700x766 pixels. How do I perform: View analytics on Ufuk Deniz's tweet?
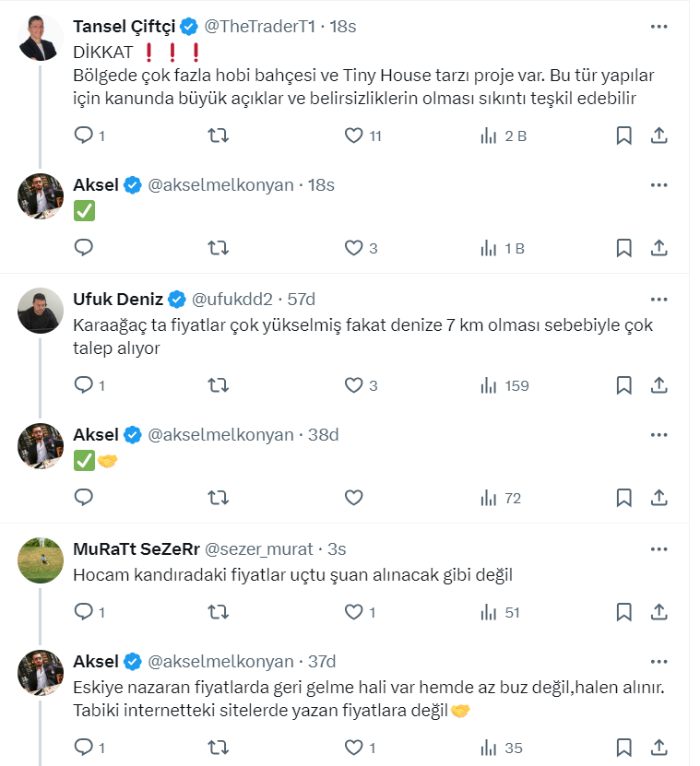click(x=490, y=385)
